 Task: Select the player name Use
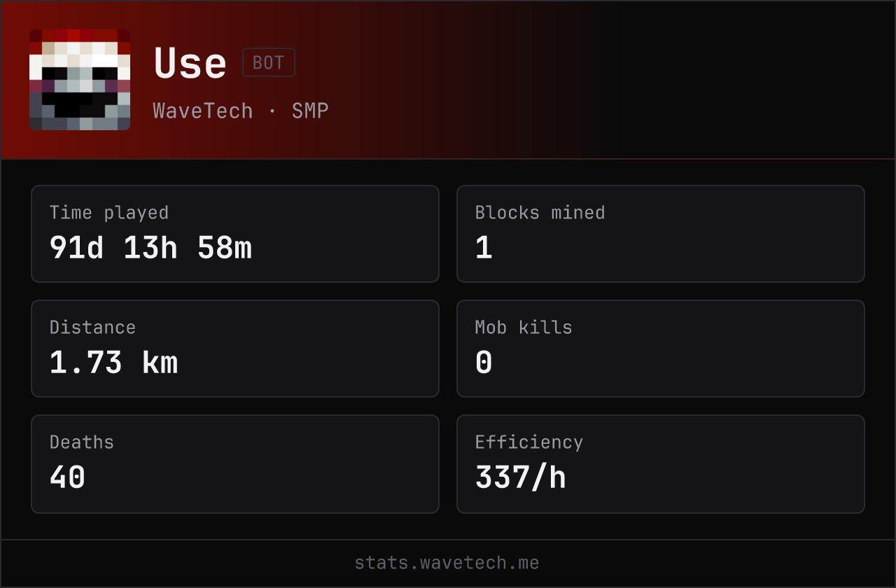(190, 63)
